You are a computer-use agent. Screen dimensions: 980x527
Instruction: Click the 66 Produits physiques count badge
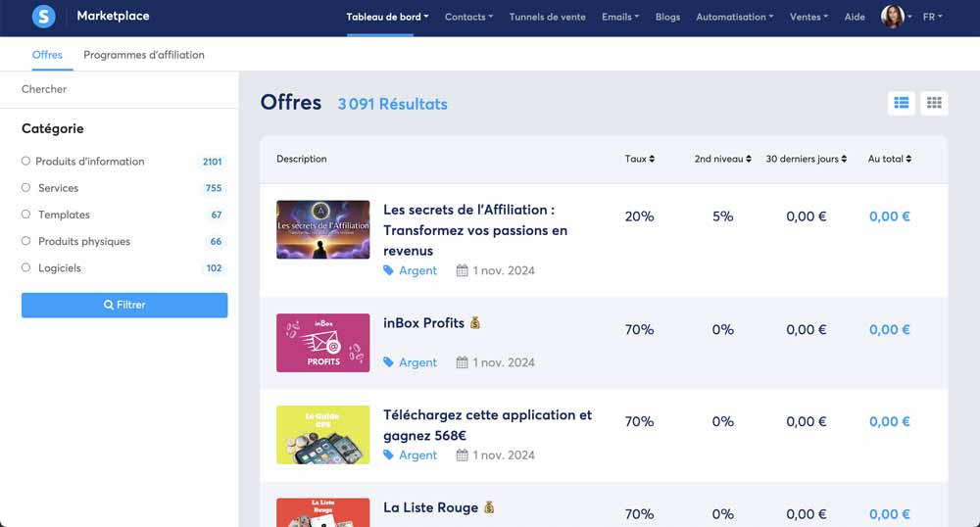(216, 241)
